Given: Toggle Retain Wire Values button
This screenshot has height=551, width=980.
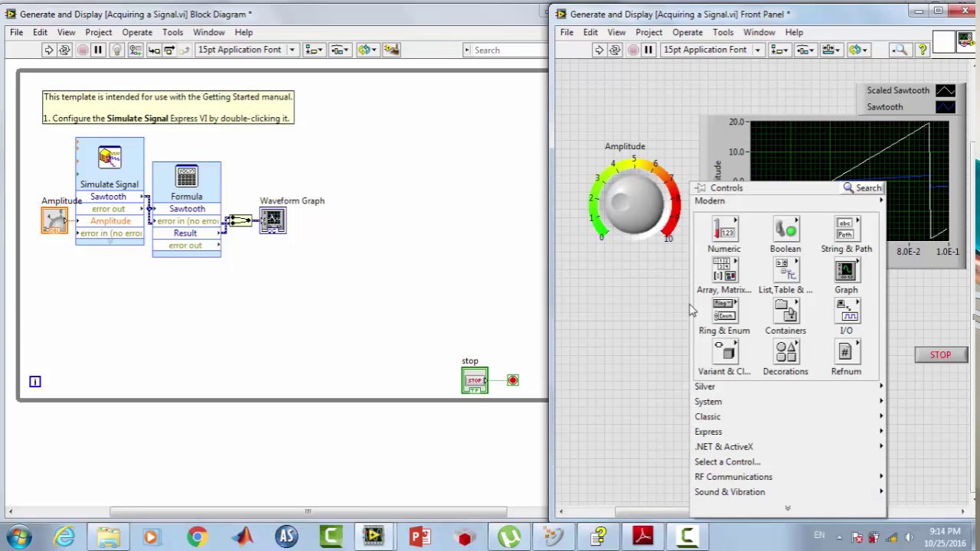Looking at the screenshot, I should click(136, 50).
